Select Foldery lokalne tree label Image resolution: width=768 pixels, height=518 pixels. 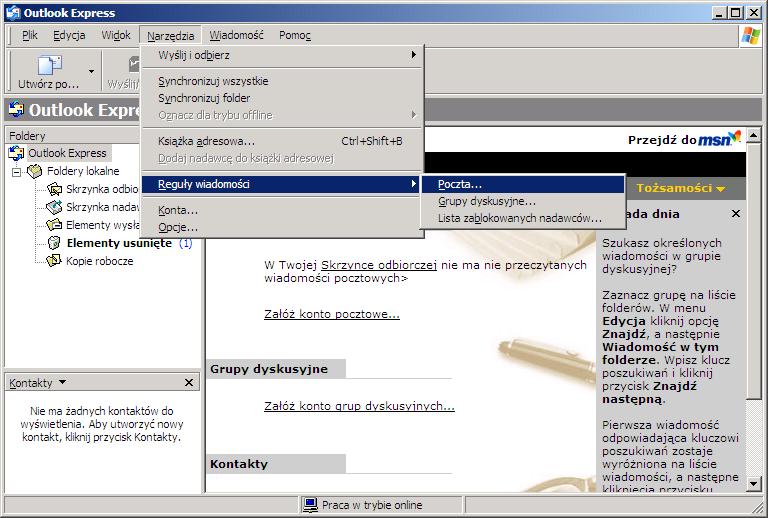pyautogui.click(x=83, y=171)
